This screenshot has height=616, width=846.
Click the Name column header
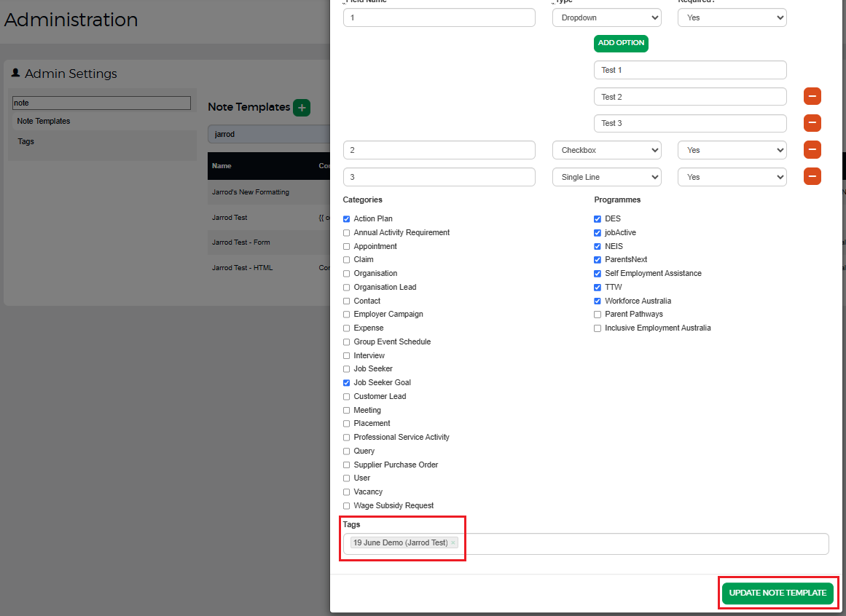click(222, 166)
